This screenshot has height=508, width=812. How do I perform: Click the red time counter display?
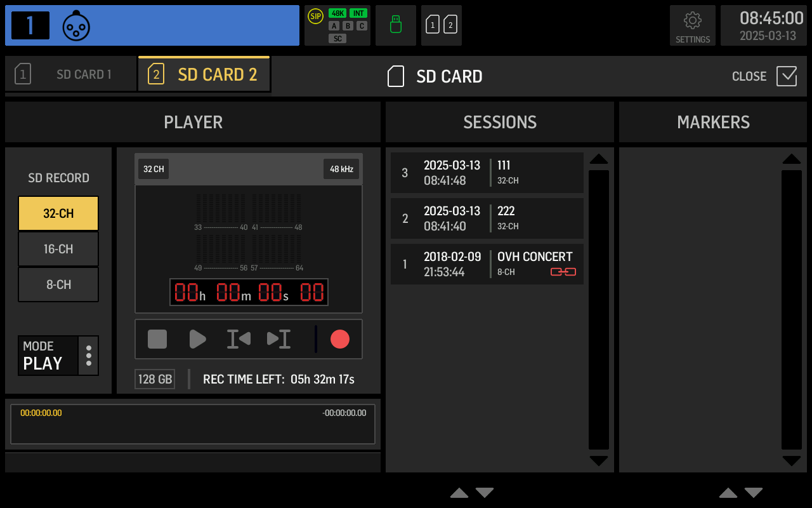pyautogui.click(x=249, y=293)
